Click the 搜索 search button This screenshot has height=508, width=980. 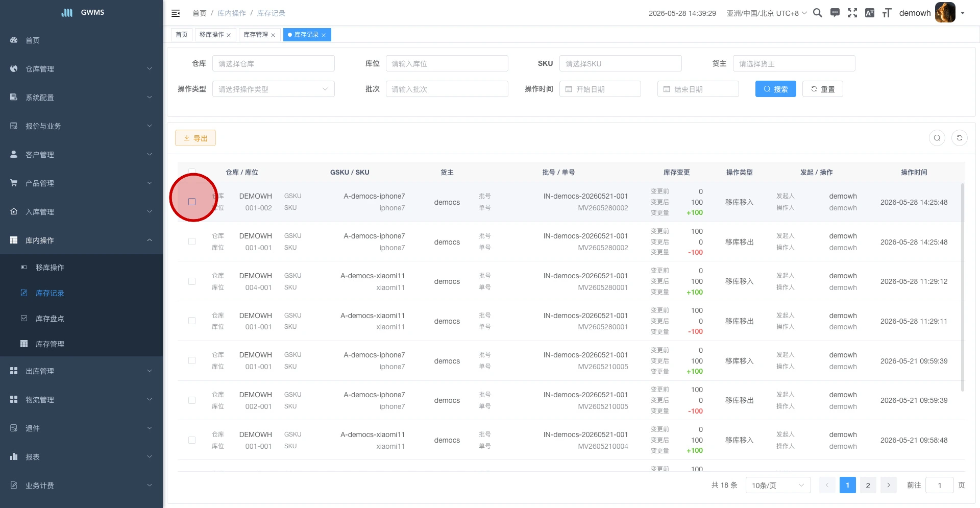[776, 89]
